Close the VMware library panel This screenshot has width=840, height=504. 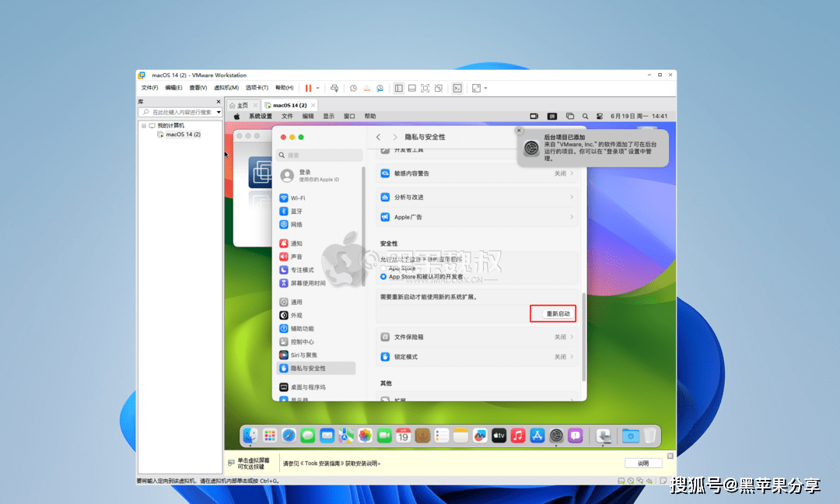coord(218,102)
